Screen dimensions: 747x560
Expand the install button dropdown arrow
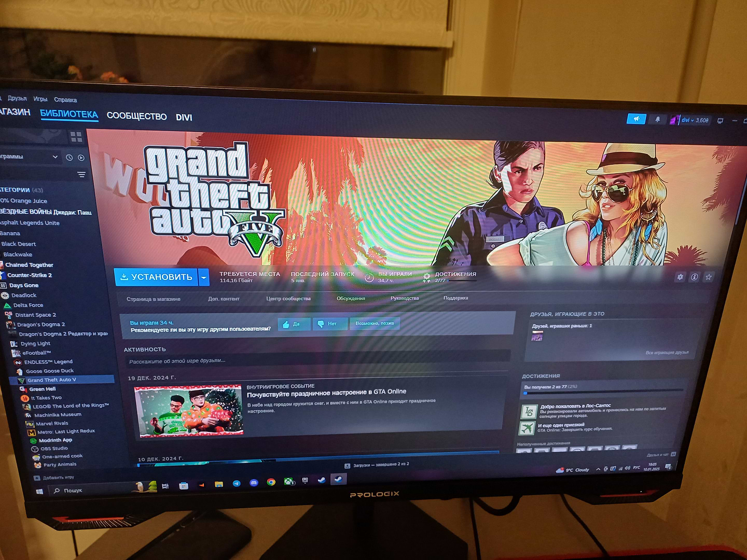click(204, 278)
